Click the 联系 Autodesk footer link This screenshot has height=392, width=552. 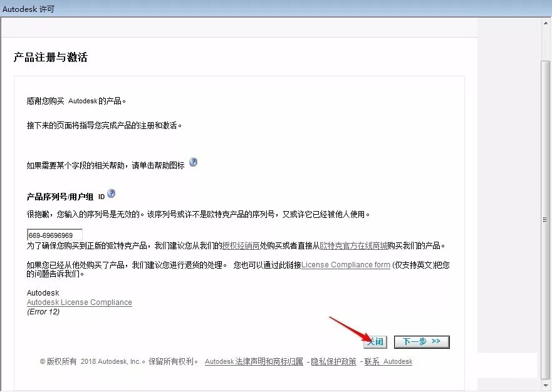[x=388, y=361]
